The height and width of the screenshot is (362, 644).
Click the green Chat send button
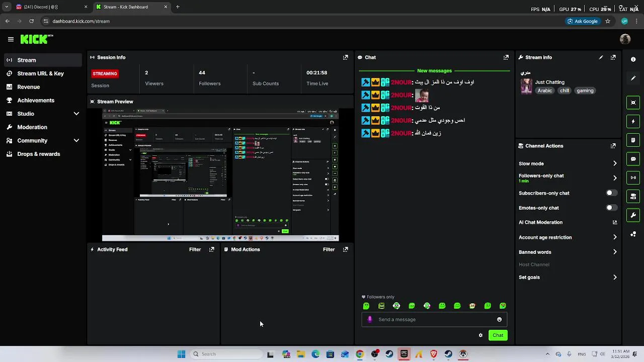click(x=498, y=335)
